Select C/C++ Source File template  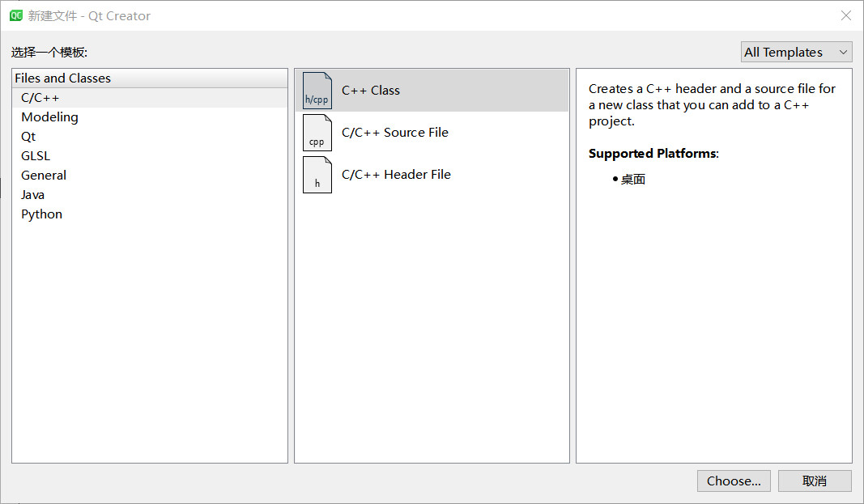pos(395,133)
